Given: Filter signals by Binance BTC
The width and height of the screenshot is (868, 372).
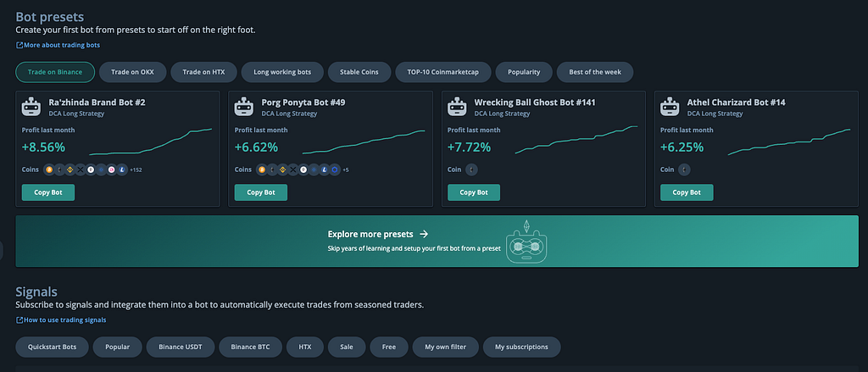Looking at the screenshot, I should pyautogui.click(x=251, y=347).
